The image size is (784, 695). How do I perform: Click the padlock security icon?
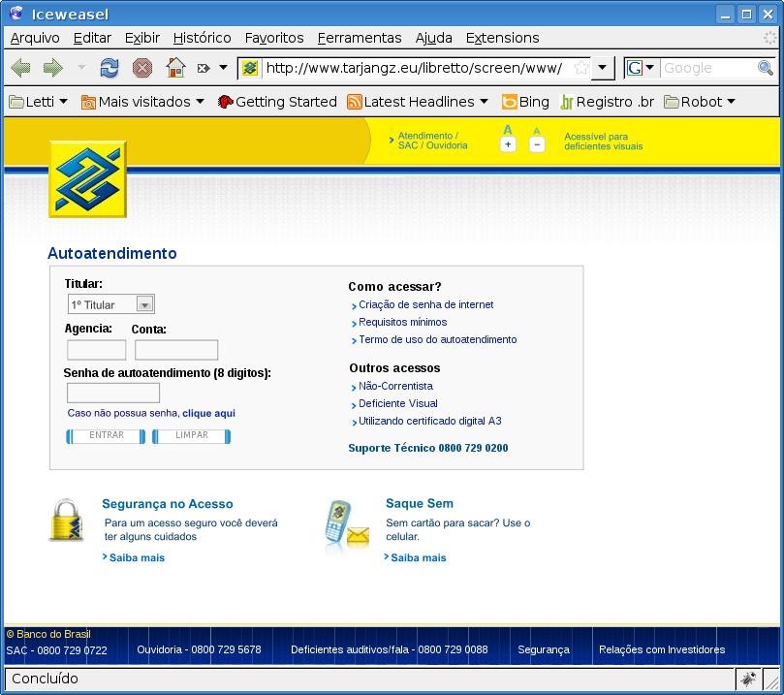[x=67, y=520]
